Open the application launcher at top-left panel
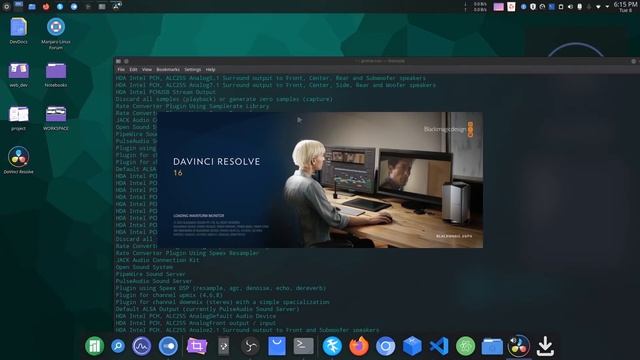640x360 pixels. pyautogui.click(x=6, y=7)
